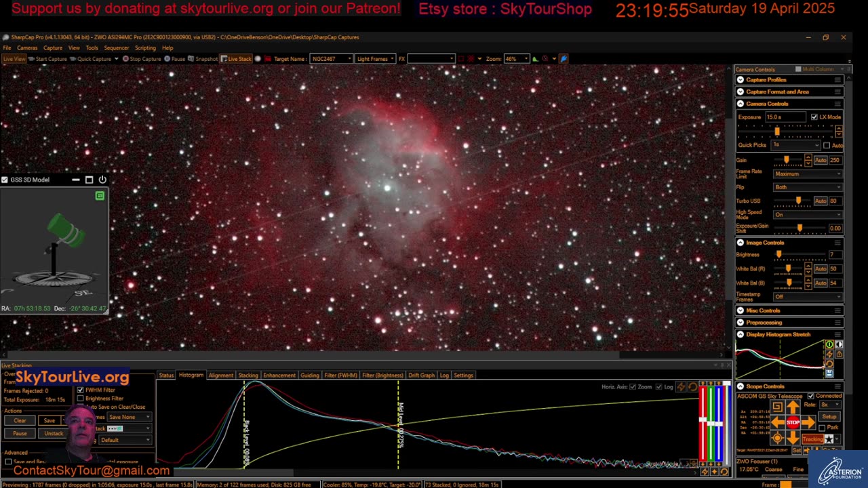Click the black-white contrast icon in histogram stretch
Screen dimensions: 868x488
pos(839,345)
